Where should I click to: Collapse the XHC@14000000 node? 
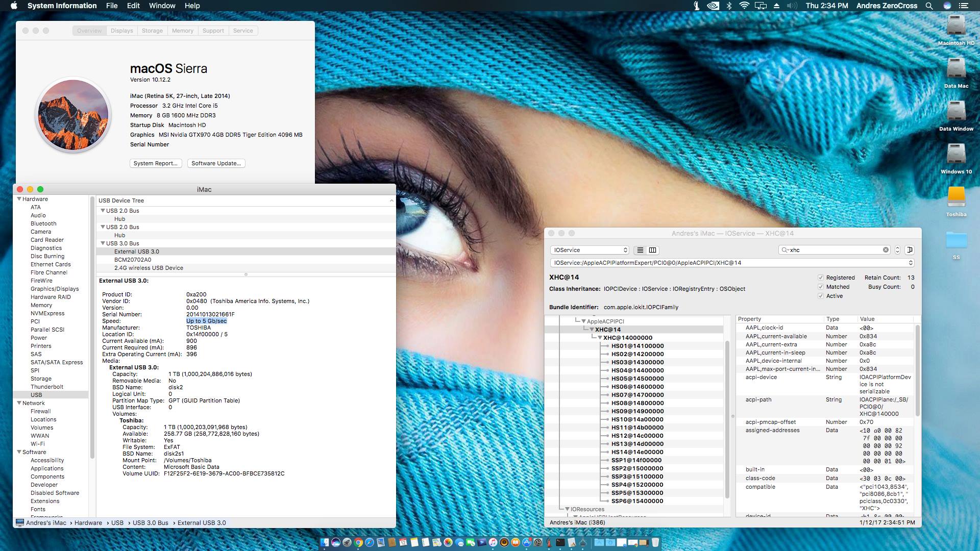pyautogui.click(x=600, y=338)
